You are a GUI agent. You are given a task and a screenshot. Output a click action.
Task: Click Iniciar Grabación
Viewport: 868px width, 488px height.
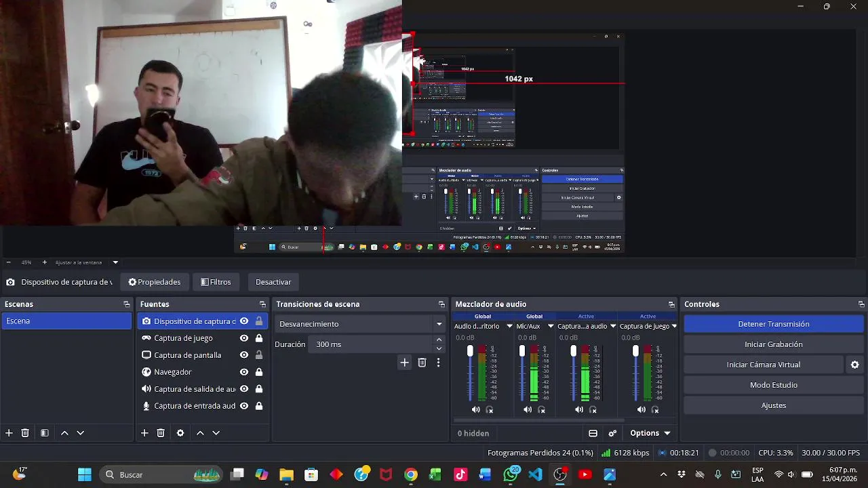(774, 344)
